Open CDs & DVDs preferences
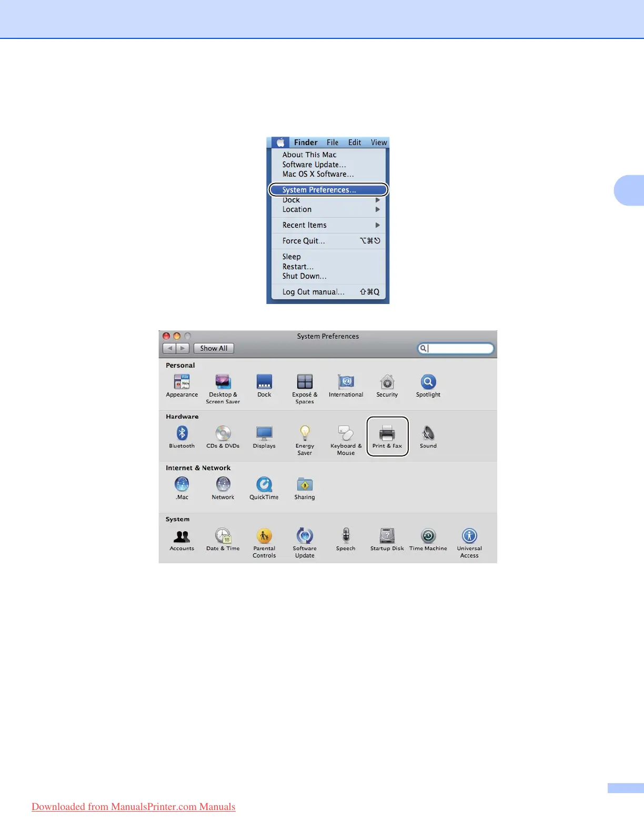 [x=223, y=437]
